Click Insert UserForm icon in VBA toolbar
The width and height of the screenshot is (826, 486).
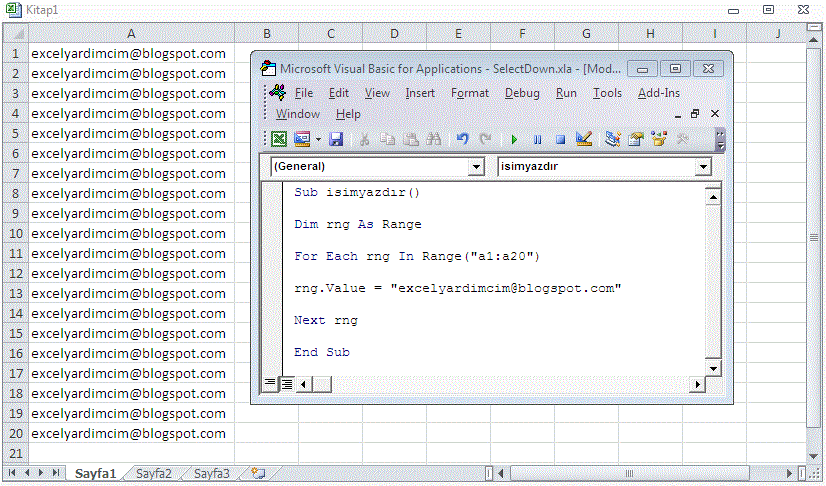point(302,139)
